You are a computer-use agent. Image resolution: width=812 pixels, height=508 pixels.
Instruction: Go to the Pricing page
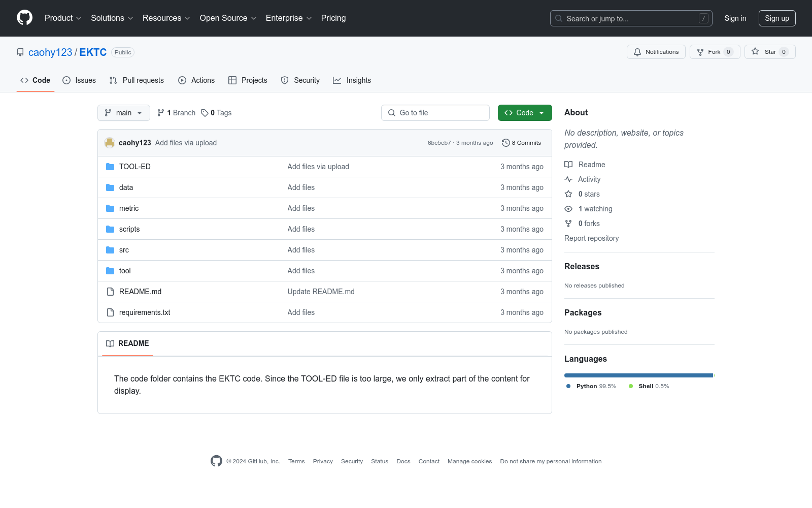click(333, 18)
